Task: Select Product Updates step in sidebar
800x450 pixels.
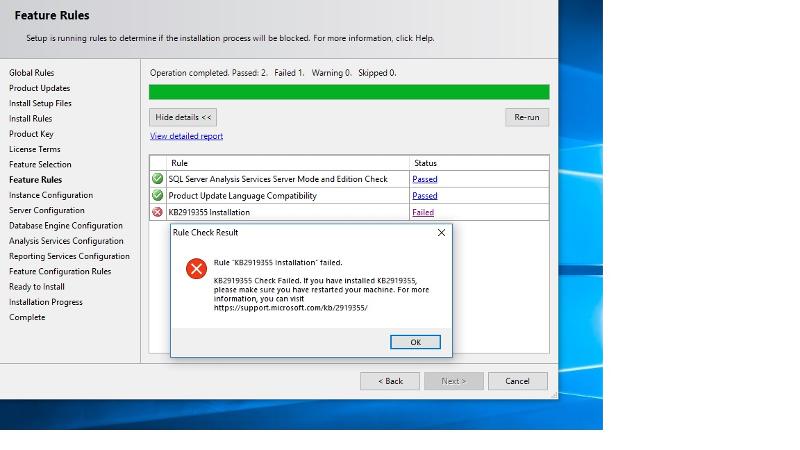Action: (39, 88)
